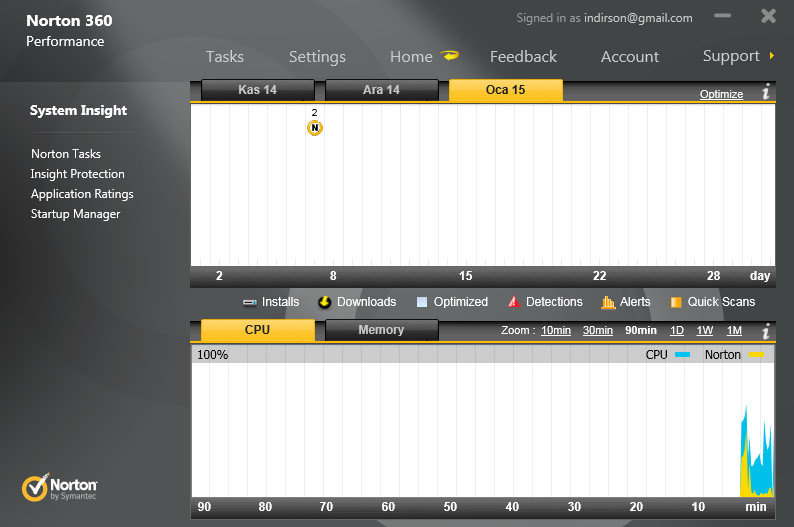Click the Alerts legend icon

608,302
